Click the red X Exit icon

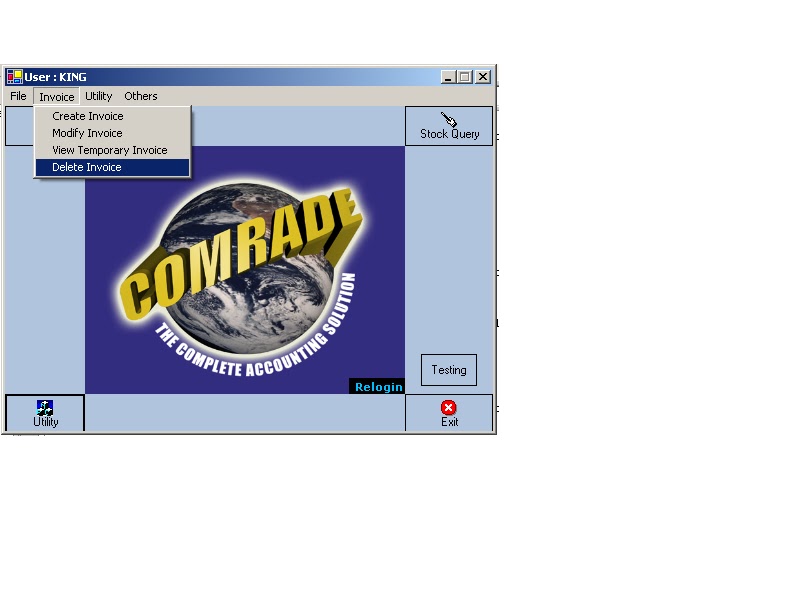point(448,405)
